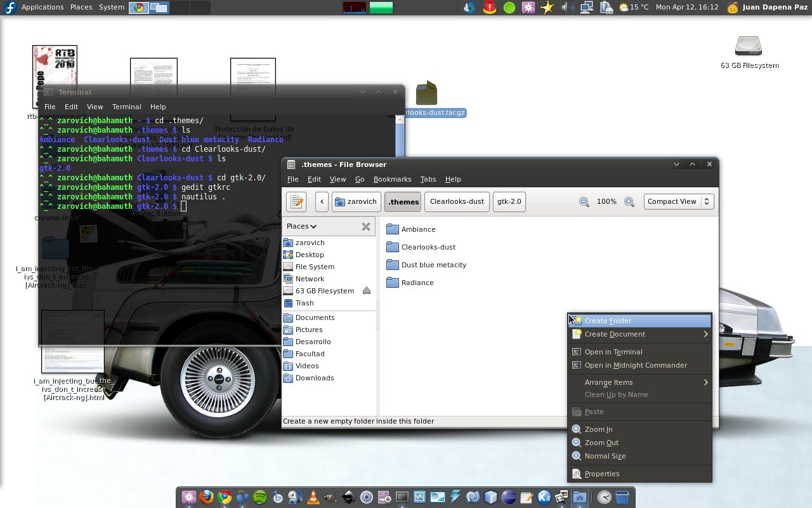Image resolution: width=812 pixels, height=508 pixels.
Task: Zoom out using the minus magnifier in toolbar
Action: tap(584, 202)
